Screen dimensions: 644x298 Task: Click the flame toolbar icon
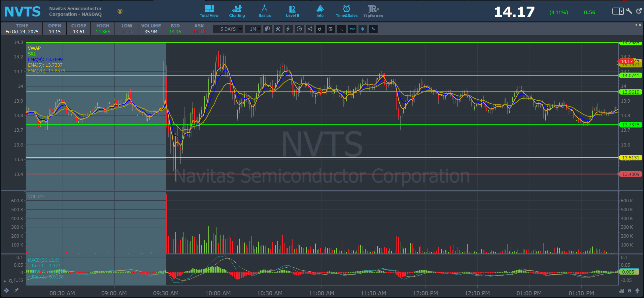click(x=320, y=29)
